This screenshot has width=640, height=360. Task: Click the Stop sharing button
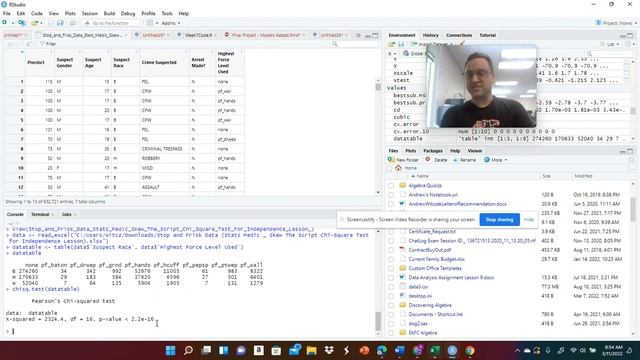click(x=499, y=220)
